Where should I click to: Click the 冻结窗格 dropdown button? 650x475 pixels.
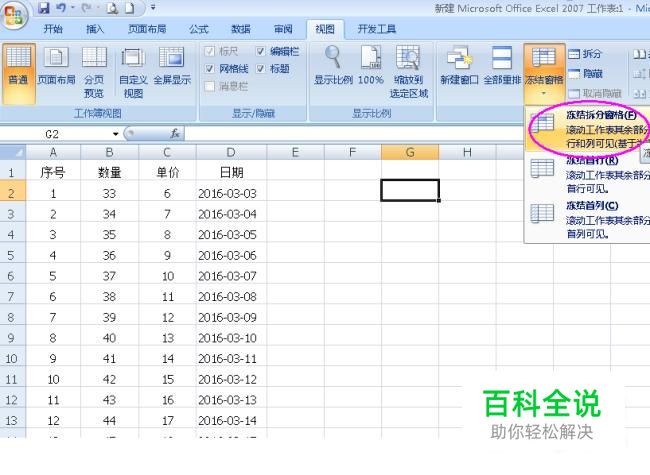(544, 73)
